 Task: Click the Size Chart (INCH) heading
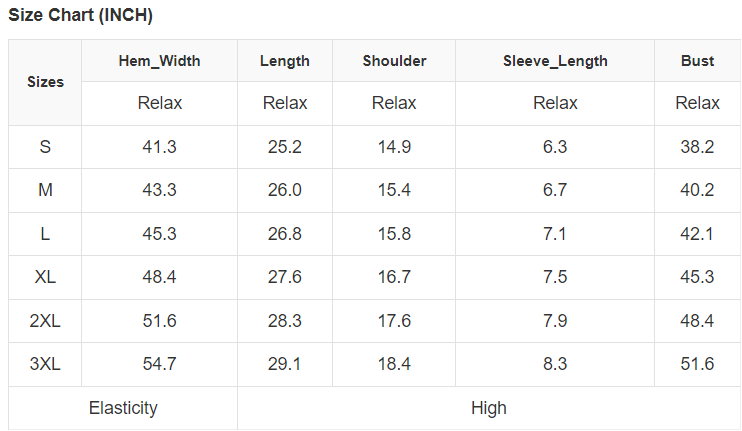(80, 16)
